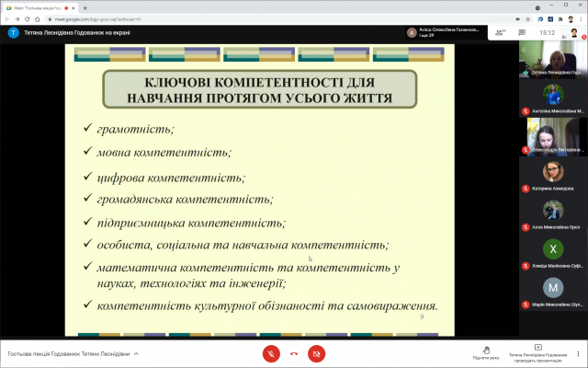Turn on the camera button
The image size is (588, 368).
316,353
